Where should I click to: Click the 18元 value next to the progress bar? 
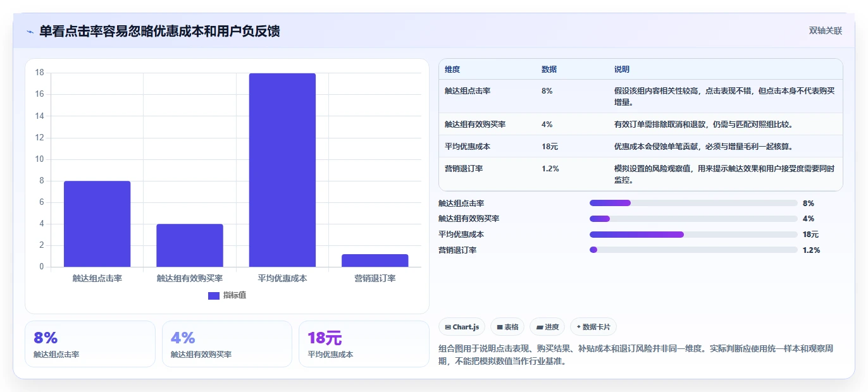[810, 235]
